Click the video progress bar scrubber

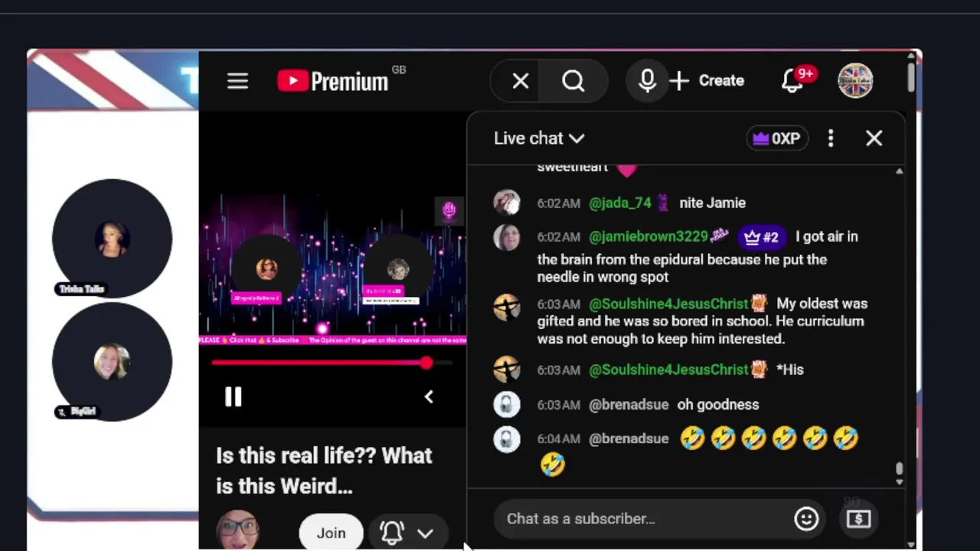426,364
